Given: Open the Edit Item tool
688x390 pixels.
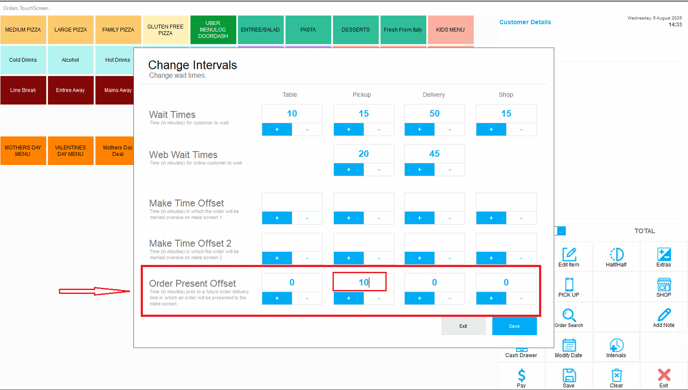Looking at the screenshot, I should coord(569,257).
